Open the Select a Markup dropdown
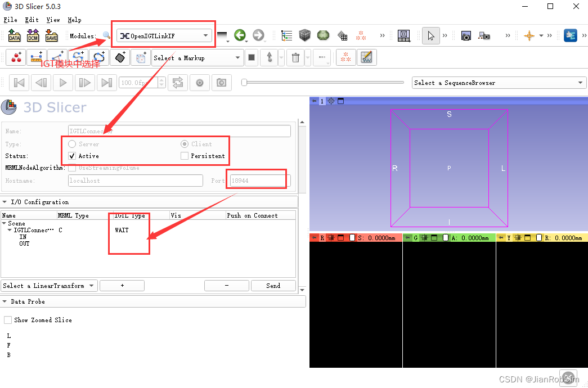Screen dimensions: 588x388 coord(198,57)
